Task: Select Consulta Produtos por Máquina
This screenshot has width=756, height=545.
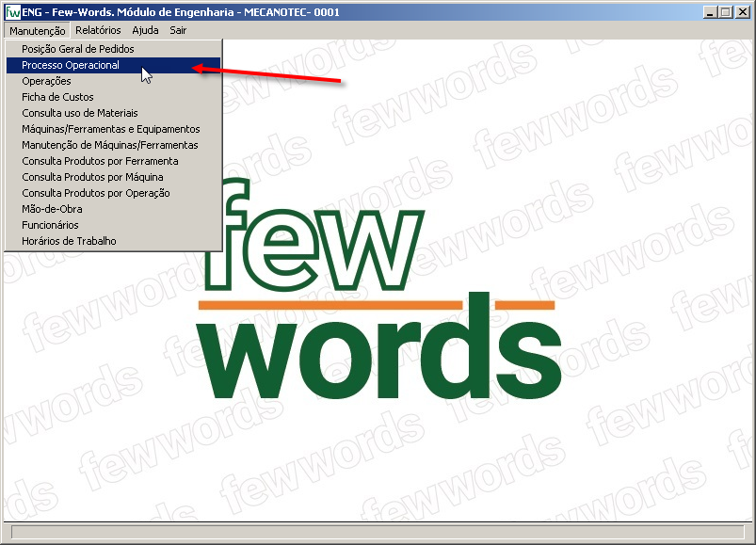Action: (113, 177)
